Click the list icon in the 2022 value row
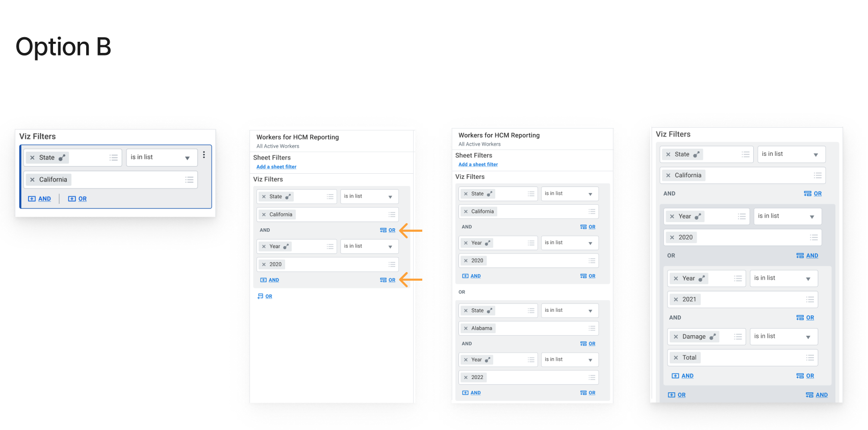 pyautogui.click(x=592, y=378)
